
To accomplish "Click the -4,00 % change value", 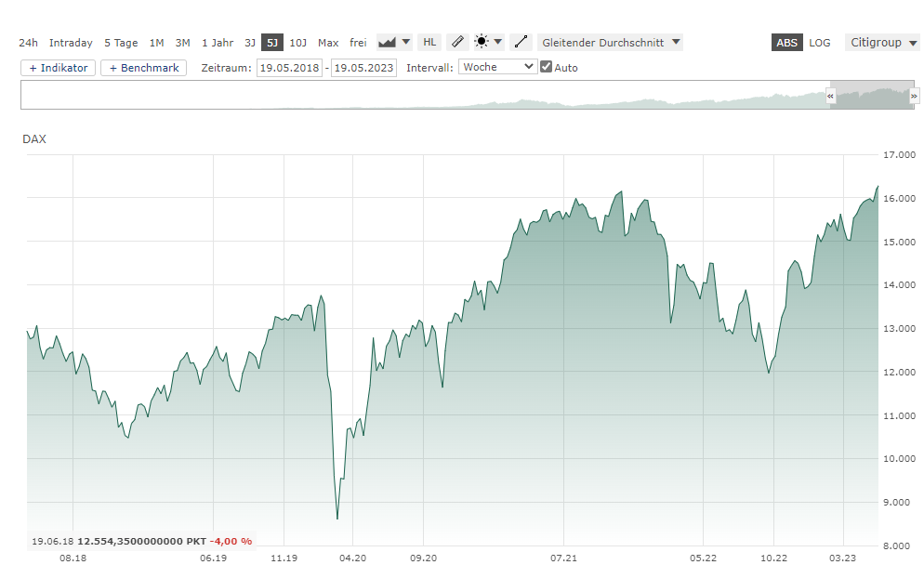I will click(231, 541).
